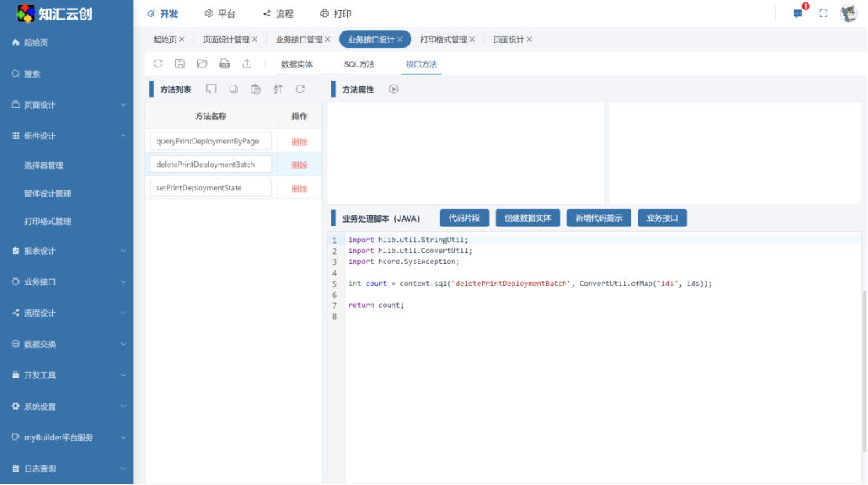Expand the 流程设计 sidebar section
The width and height of the screenshot is (868, 485).
coord(67,313)
